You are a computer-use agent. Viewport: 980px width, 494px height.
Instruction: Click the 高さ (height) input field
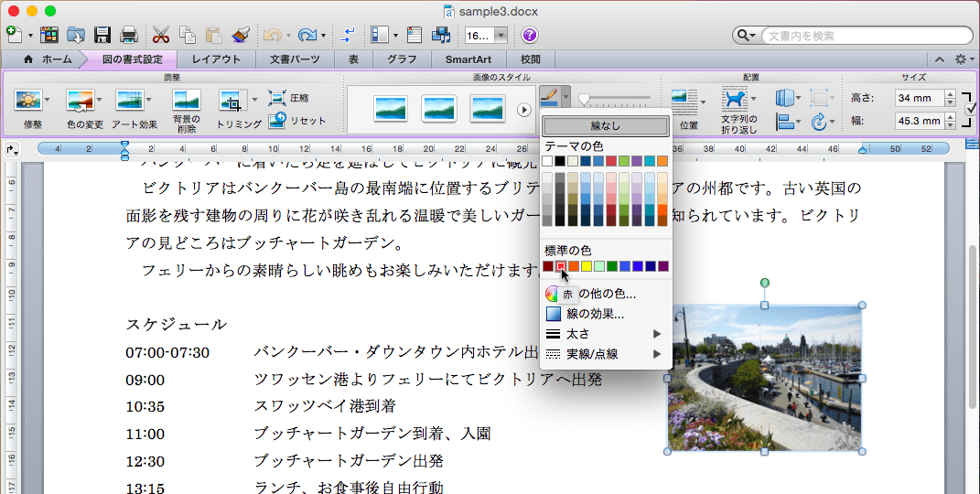click(918, 98)
